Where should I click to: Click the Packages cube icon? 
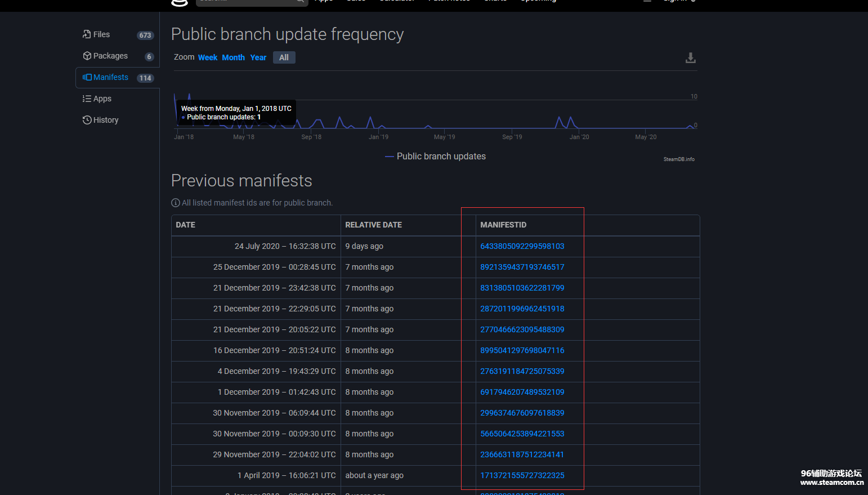pos(87,56)
